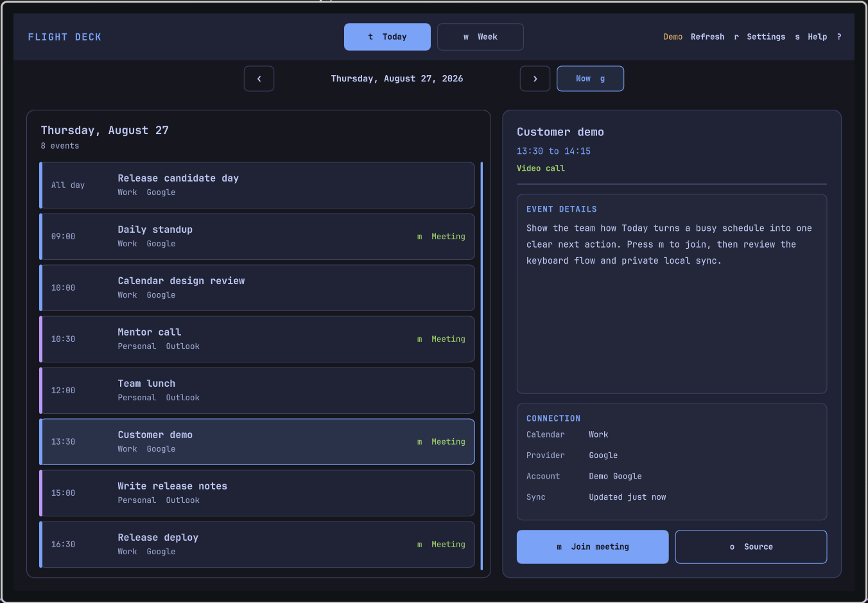Go to previous day with left chevron
Screen dimensions: 868x603
coord(259,78)
